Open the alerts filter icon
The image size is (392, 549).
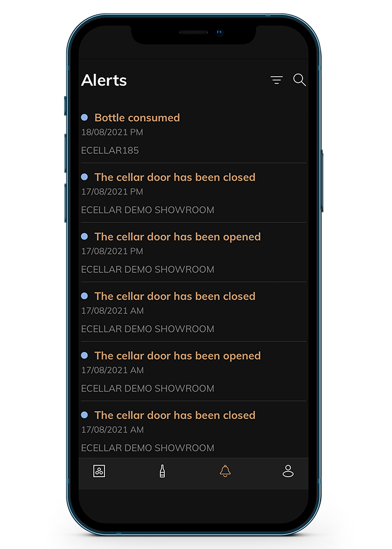click(277, 80)
